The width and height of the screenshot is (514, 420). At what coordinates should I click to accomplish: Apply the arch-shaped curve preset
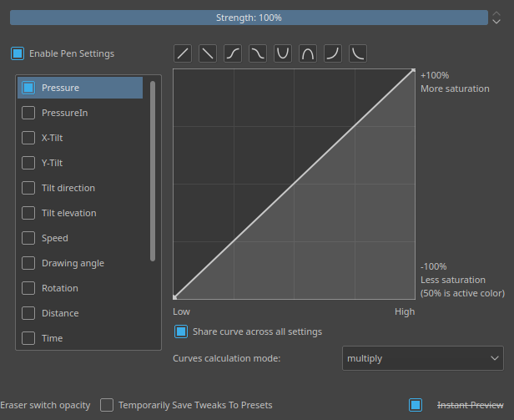coord(308,53)
